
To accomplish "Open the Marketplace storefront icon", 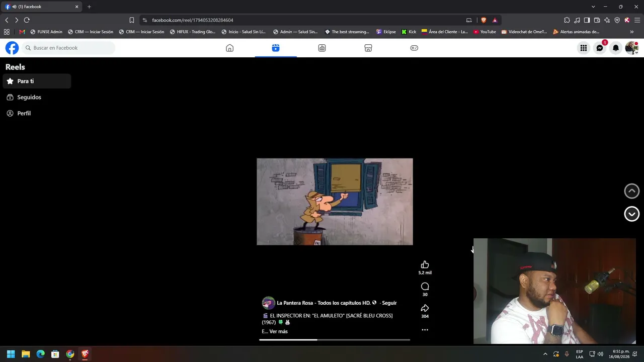I will pyautogui.click(x=368, y=48).
